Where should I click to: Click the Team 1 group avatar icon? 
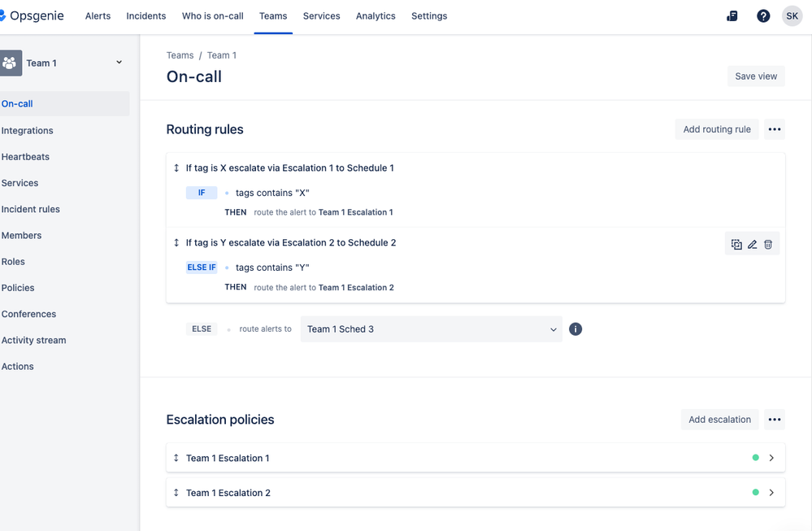pos(11,63)
